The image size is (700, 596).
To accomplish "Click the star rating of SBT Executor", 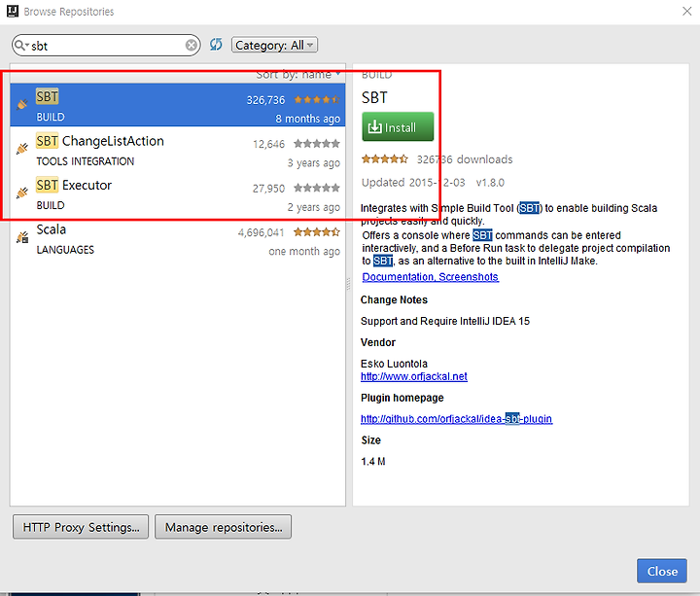I will tap(317, 188).
